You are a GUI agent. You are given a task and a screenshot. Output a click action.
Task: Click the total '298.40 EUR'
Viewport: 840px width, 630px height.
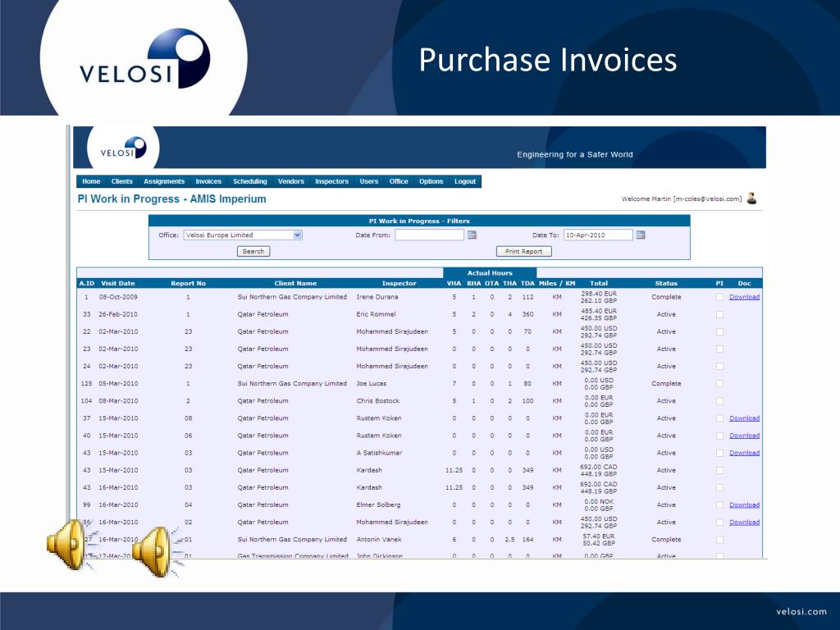tap(599, 294)
